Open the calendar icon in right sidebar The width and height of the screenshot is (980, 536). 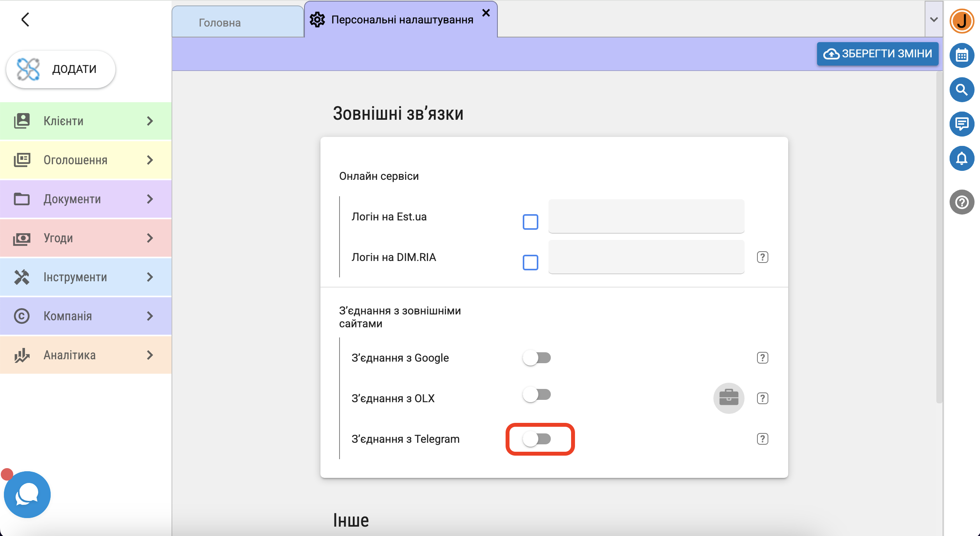962,55
